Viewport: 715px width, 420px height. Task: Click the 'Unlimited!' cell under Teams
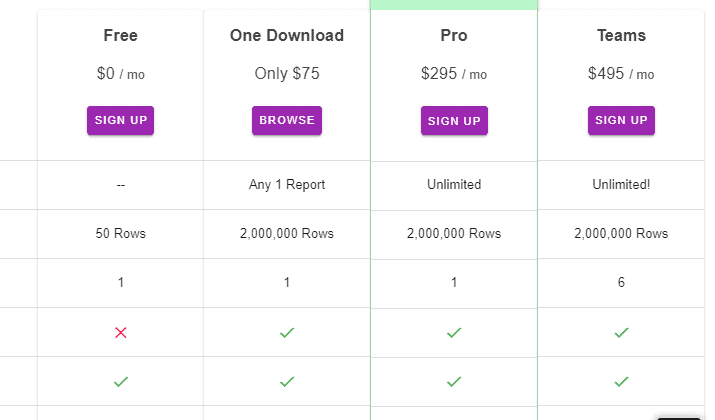point(621,185)
